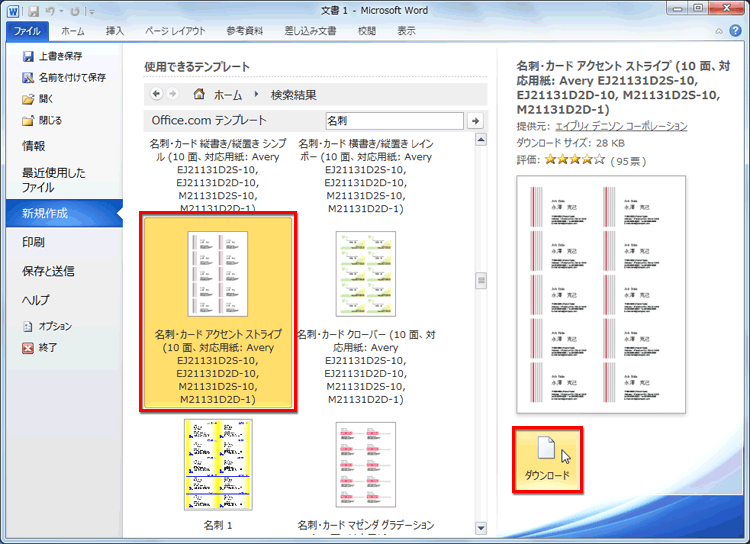Image resolution: width=750 pixels, height=544 pixels.
Task: Click the ダウンロード button
Action: click(548, 460)
